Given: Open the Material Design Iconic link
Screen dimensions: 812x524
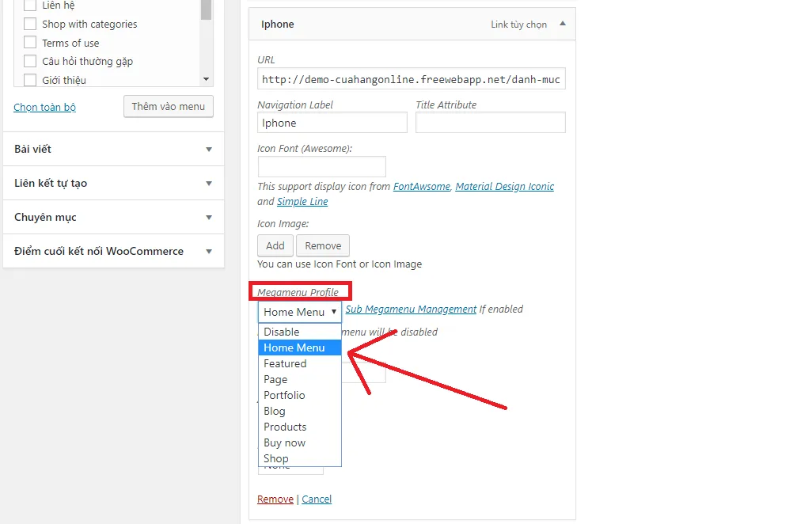Looking at the screenshot, I should coord(504,186).
